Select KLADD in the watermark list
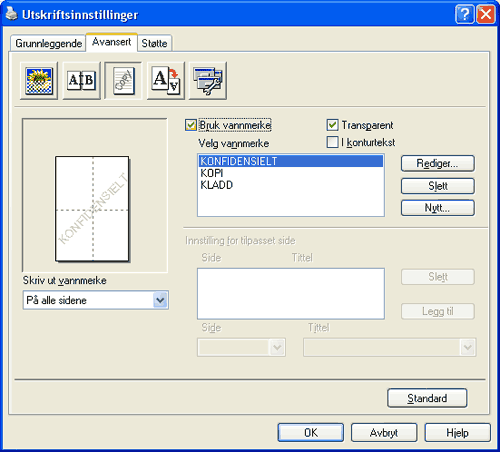Image resolution: width=500 pixels, height=452 pixels. pos(216,185)
